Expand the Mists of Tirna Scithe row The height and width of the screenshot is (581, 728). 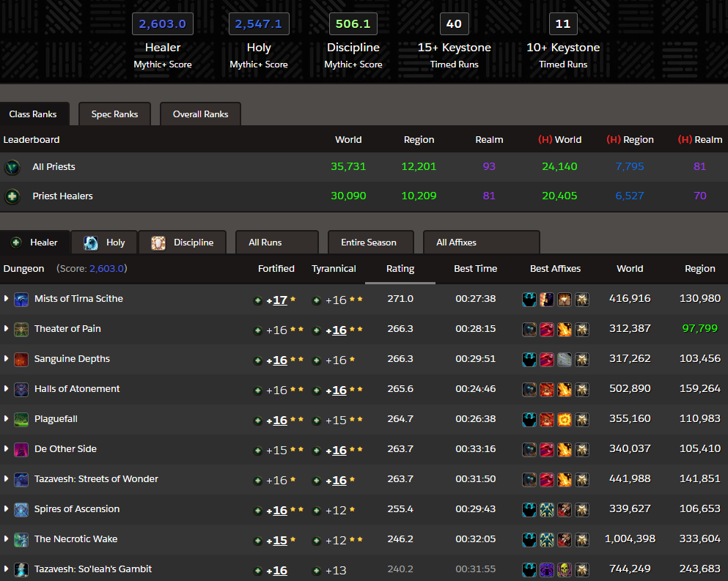coord(7,299)
